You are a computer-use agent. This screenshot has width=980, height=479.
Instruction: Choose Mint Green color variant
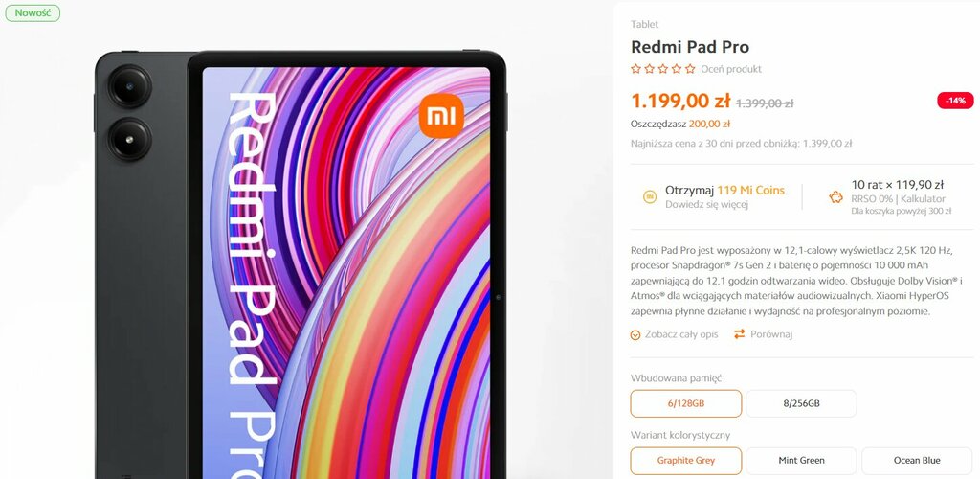point(801,460)
